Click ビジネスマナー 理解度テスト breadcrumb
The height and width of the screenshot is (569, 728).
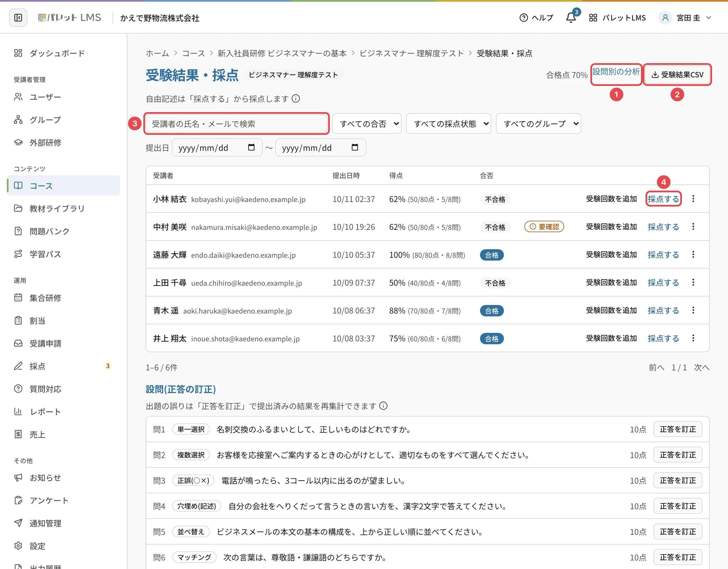(411, 53)
